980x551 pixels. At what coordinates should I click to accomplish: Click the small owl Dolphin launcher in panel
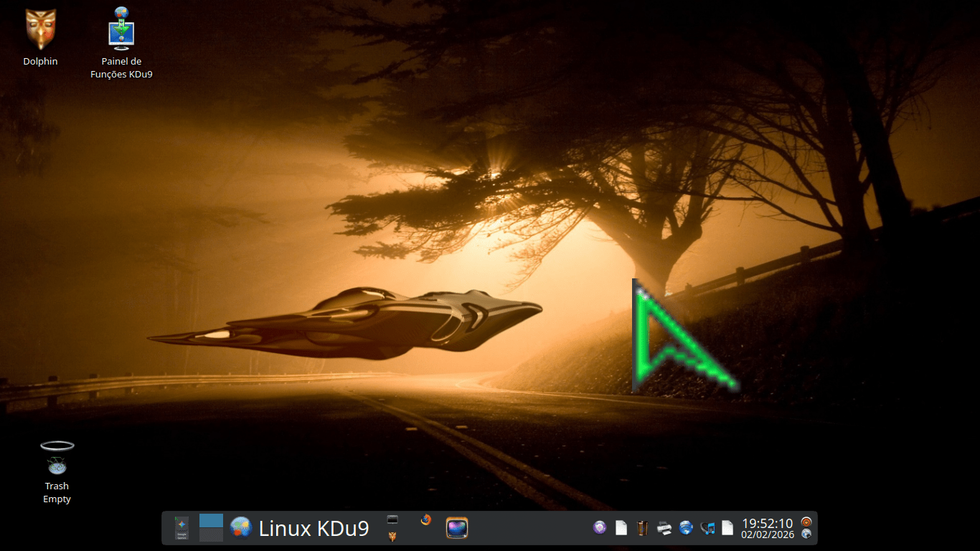click(x=392, y=537)
